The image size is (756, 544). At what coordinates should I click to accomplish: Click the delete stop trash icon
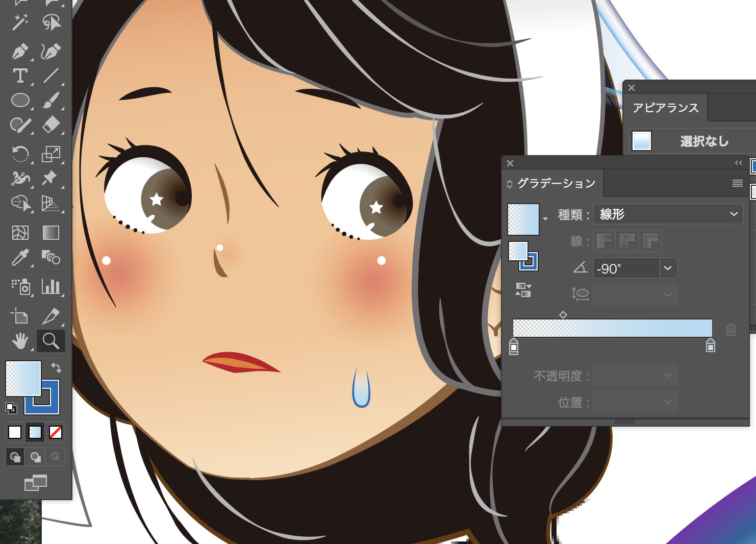[x=731, y=330]
